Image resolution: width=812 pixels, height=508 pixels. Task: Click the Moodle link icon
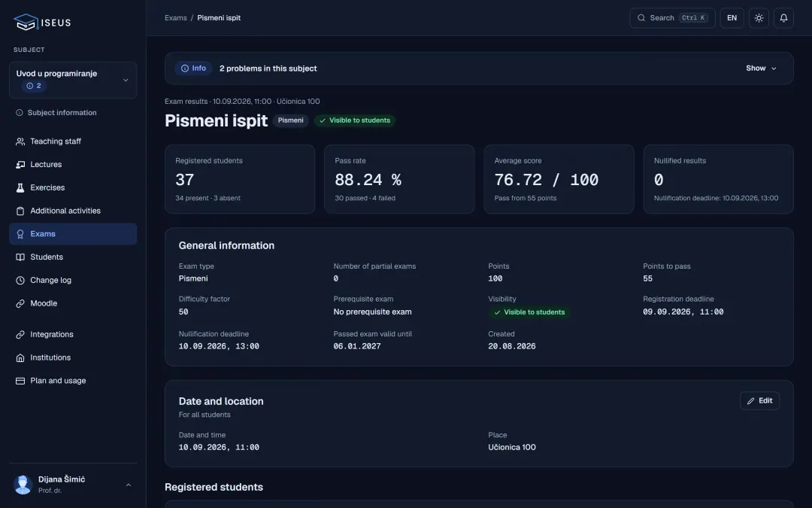coord(20,304)
